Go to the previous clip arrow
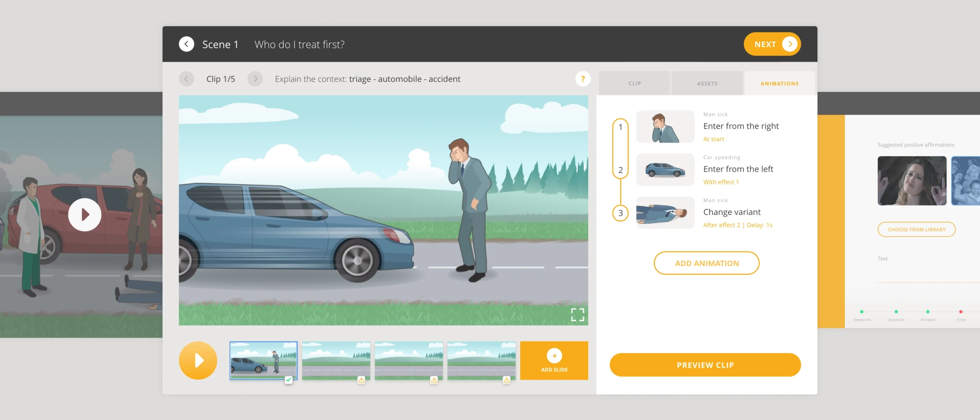Image resolution: width=980 pixels, height=420 pixels. [x=186, y=79]
